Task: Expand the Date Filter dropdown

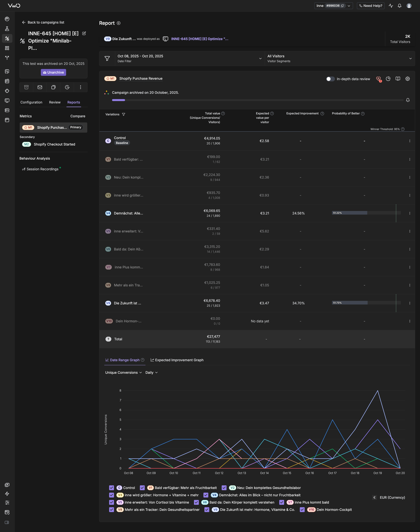Action: [x=190, y=58]
